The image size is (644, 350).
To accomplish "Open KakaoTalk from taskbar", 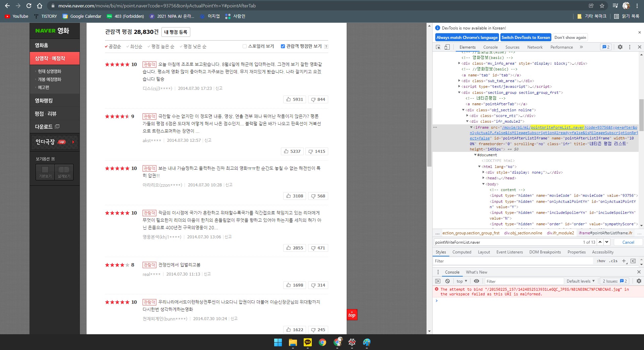I will click(x=307, y=342).
